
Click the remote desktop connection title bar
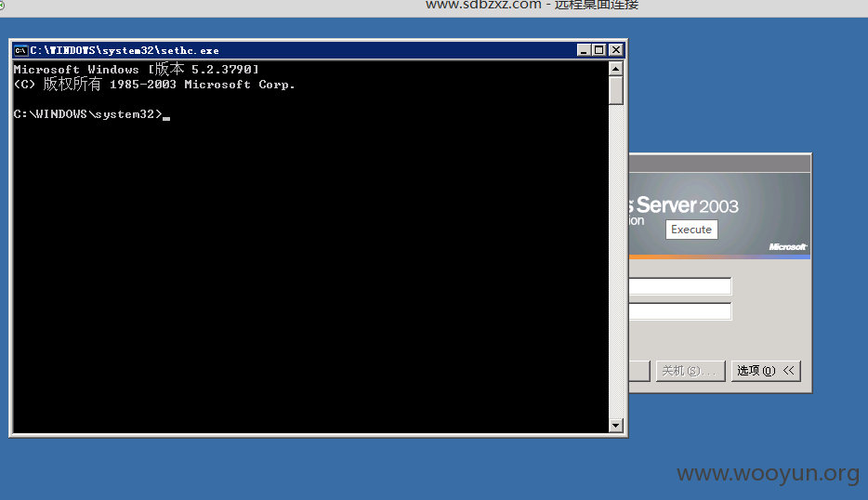click(x=434, y=7)
